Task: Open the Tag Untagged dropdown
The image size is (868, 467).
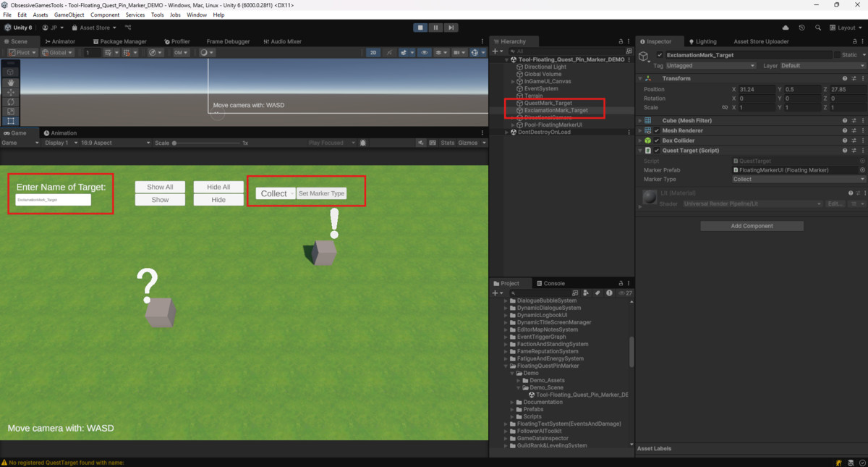Action: pyautogui.click(x=711, y=65)
